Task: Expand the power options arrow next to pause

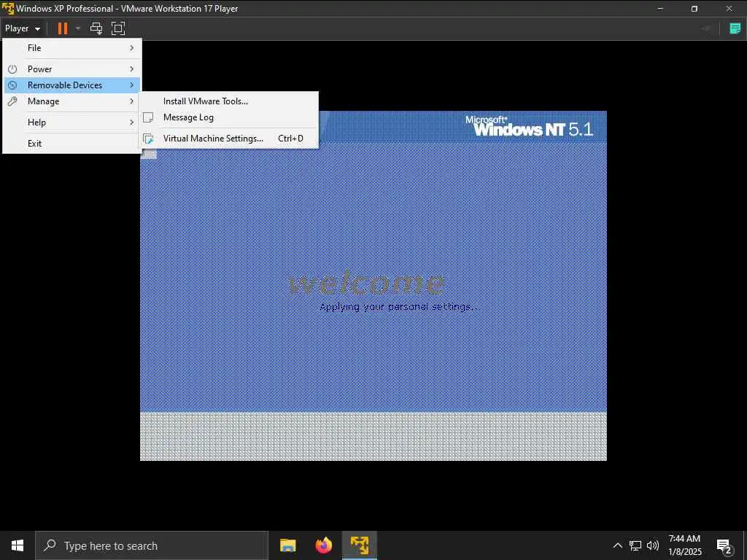Action: tap(78, 28)
